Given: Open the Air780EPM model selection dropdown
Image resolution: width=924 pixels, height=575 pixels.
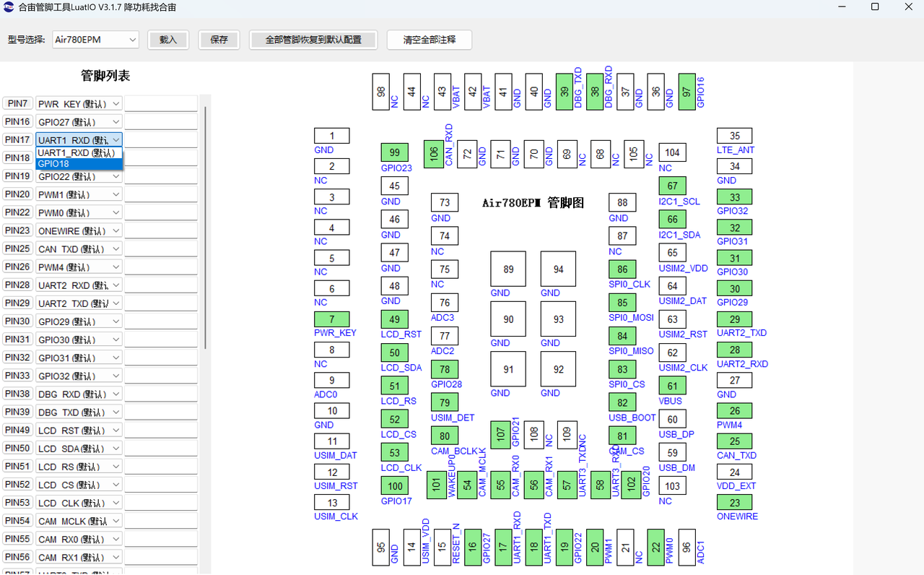Looking at the screenshot, I should [95, 40].
